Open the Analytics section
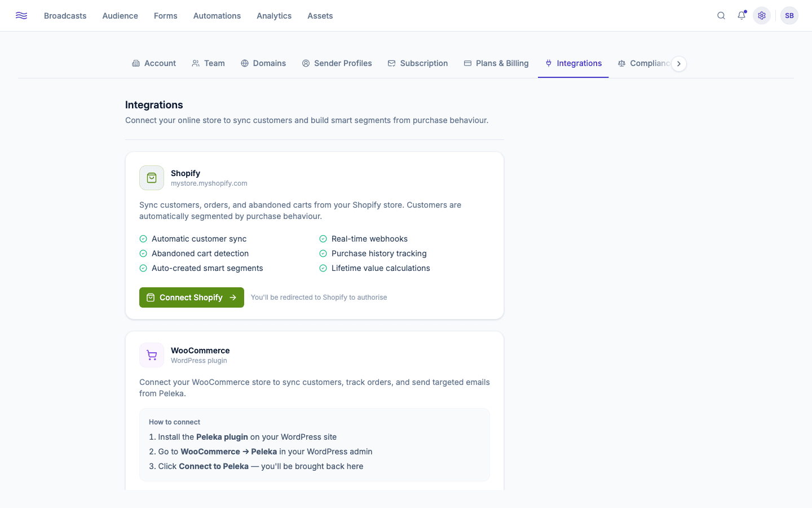Screen dimensions: 812x508 tap(274, 16)
